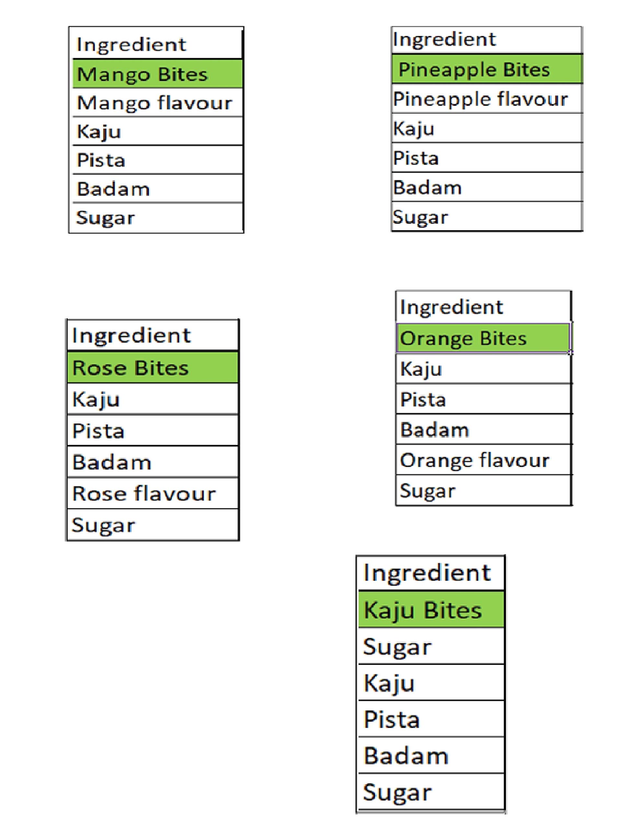
Task: Select the Pineapple flavour cell
Action: pyautogui.click(x=487, y=99)
